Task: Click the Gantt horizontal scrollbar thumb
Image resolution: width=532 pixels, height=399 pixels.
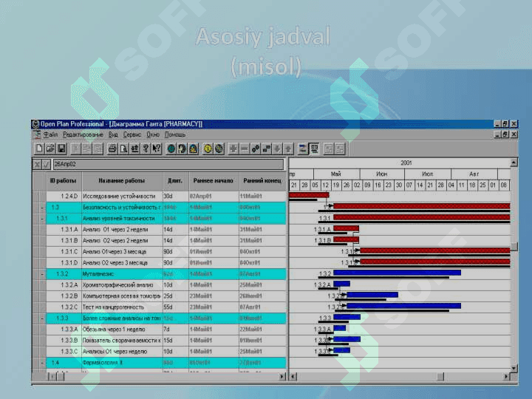Action: tap(440, 376)
